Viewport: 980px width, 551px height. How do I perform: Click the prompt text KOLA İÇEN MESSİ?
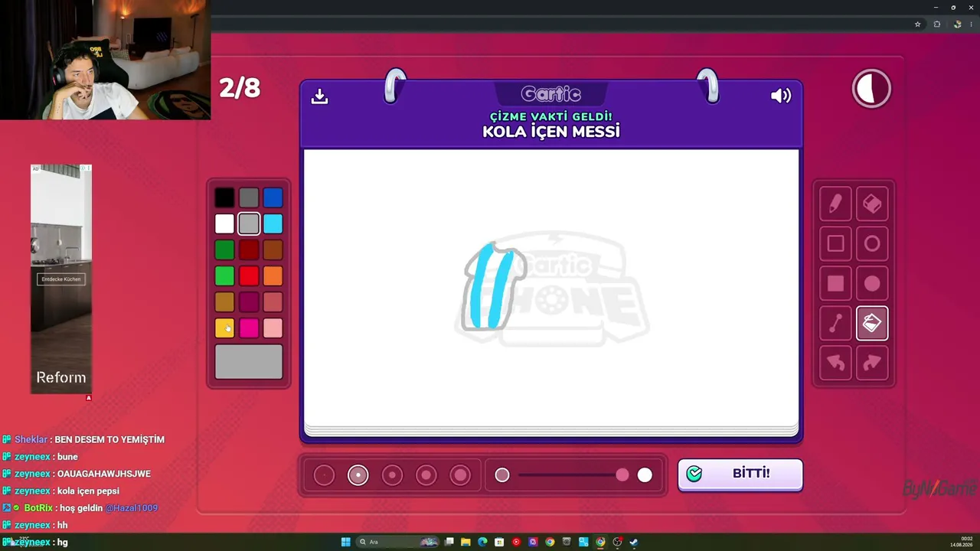[x=551, y=132]
